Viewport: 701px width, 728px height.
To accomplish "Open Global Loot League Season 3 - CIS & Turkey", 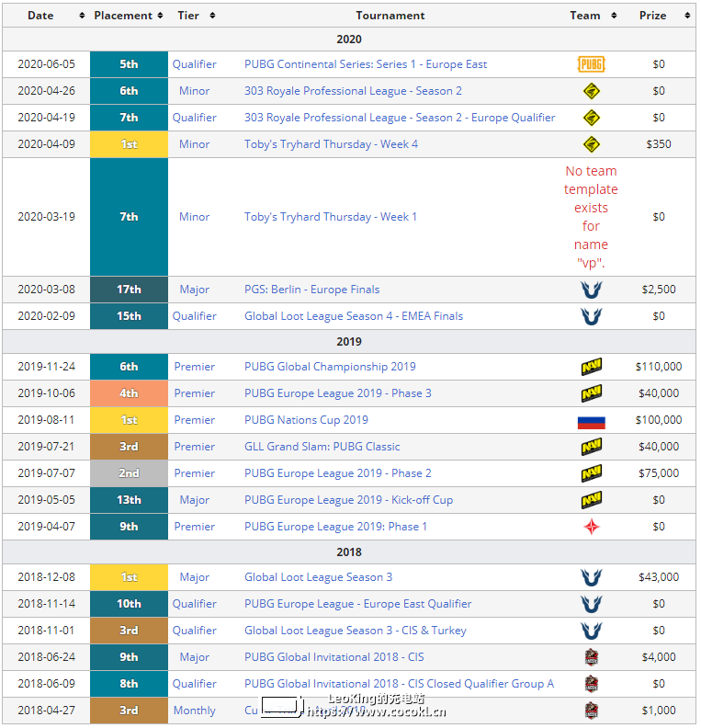I will coord(356,631).
